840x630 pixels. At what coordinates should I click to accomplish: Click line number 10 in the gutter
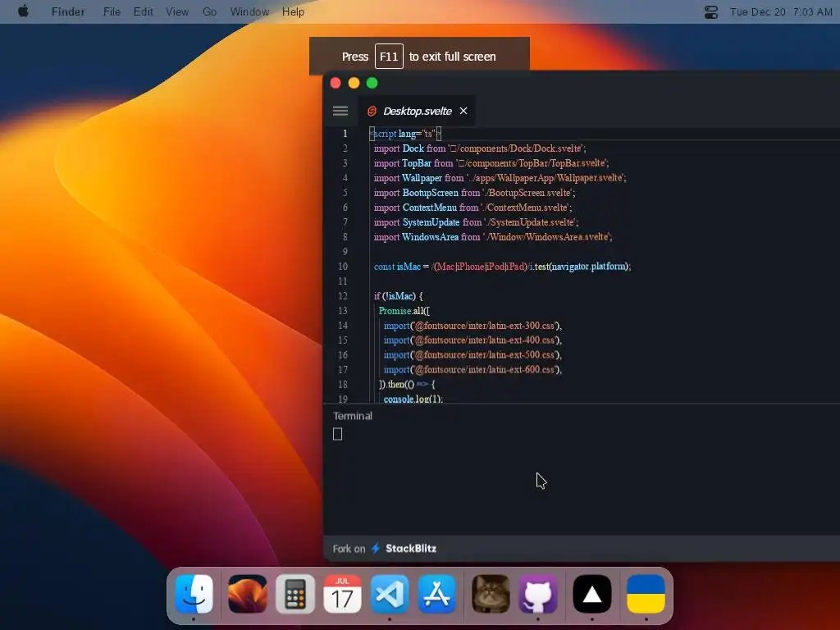point(343,267)
